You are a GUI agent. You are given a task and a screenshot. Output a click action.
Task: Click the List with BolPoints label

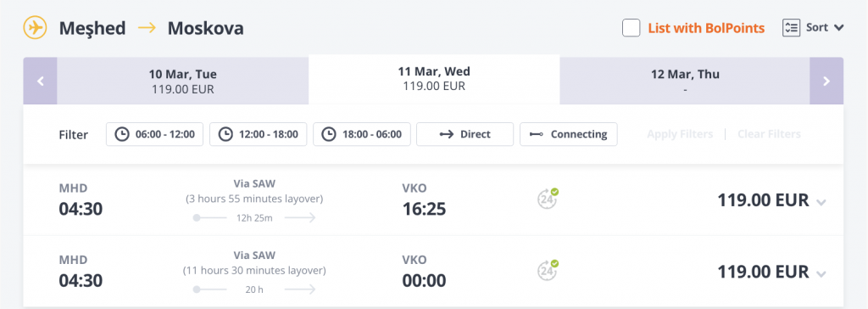(706, 28)
